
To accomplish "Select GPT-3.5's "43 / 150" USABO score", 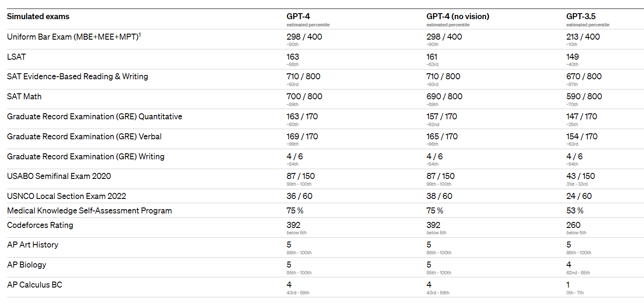I will click(x=581, y=176).
